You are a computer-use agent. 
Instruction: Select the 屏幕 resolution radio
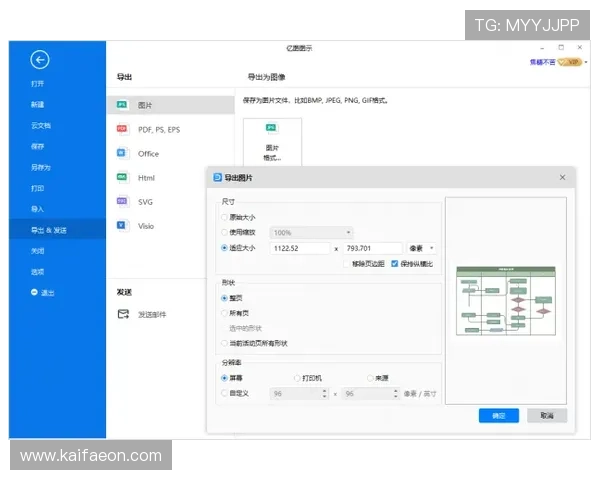(x=224, y=378)
